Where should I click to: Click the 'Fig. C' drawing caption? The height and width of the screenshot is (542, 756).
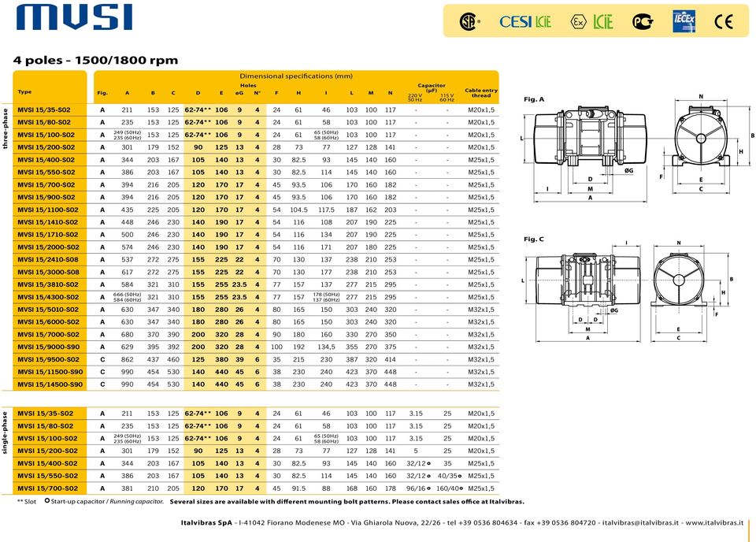[x=534, y=239]
